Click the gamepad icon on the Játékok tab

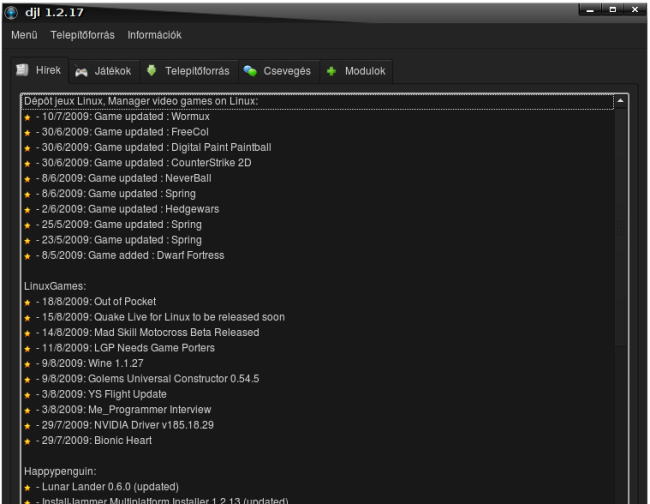click(81, 72)
